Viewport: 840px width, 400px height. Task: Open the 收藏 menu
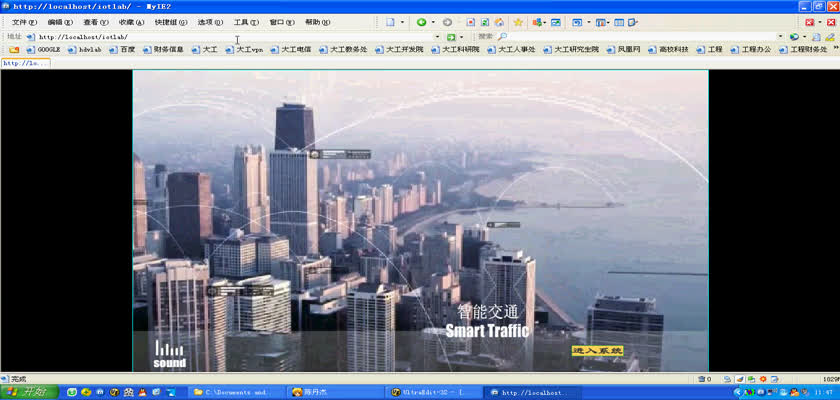(132, 22)
